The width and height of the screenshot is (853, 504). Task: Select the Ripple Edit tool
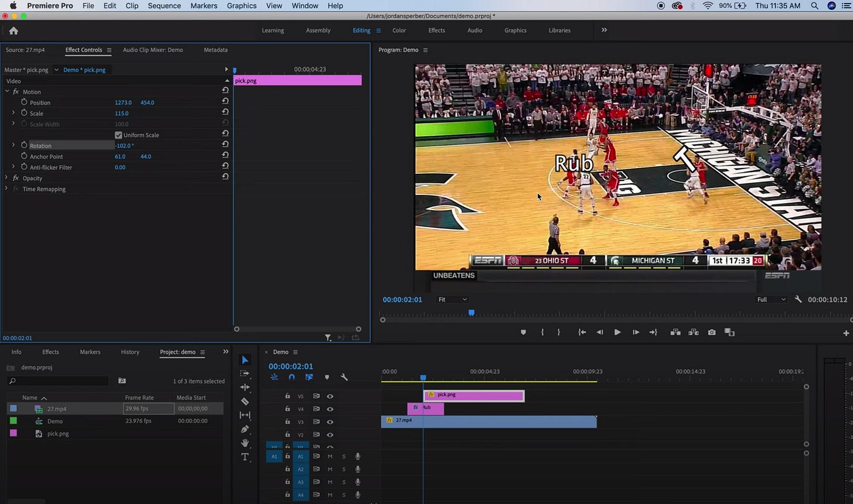pos(245,387)
